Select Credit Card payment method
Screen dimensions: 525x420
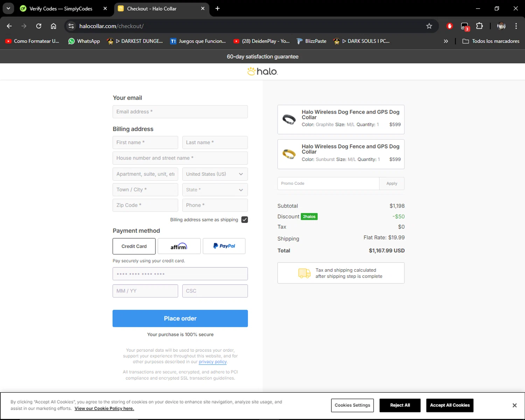tap(134, 246)
